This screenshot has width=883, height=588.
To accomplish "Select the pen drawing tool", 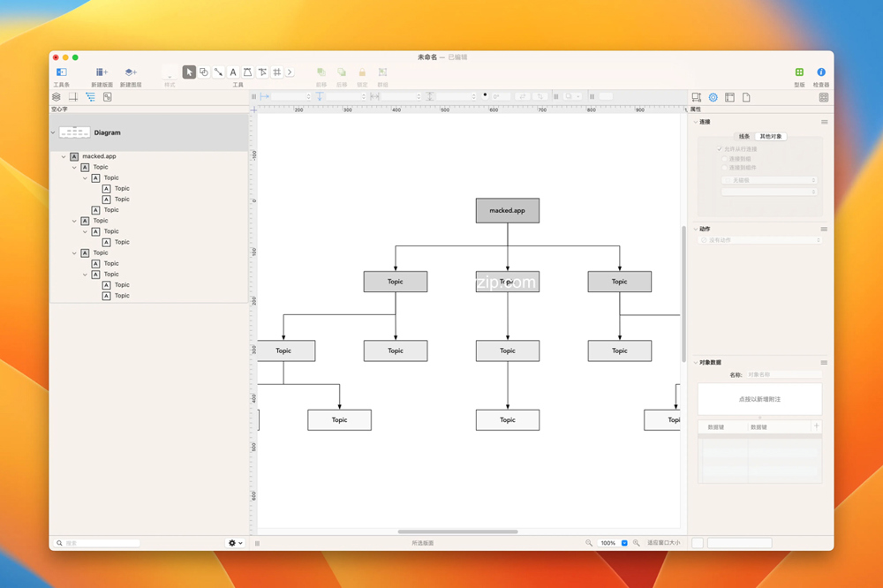I will coord(247,72).
